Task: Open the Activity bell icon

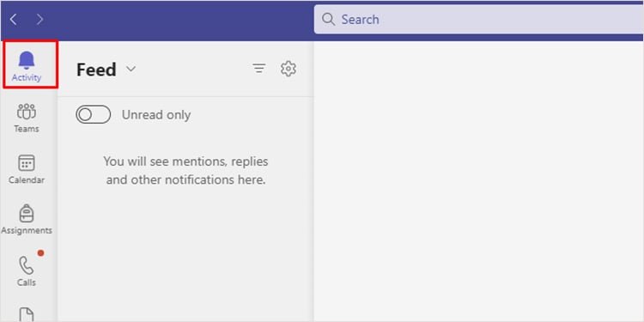Action: [x=27, y=60]
